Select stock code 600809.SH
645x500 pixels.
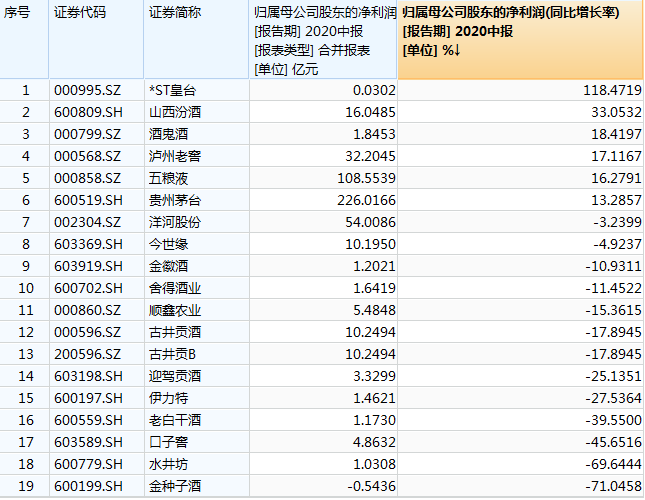coord(88,112)
